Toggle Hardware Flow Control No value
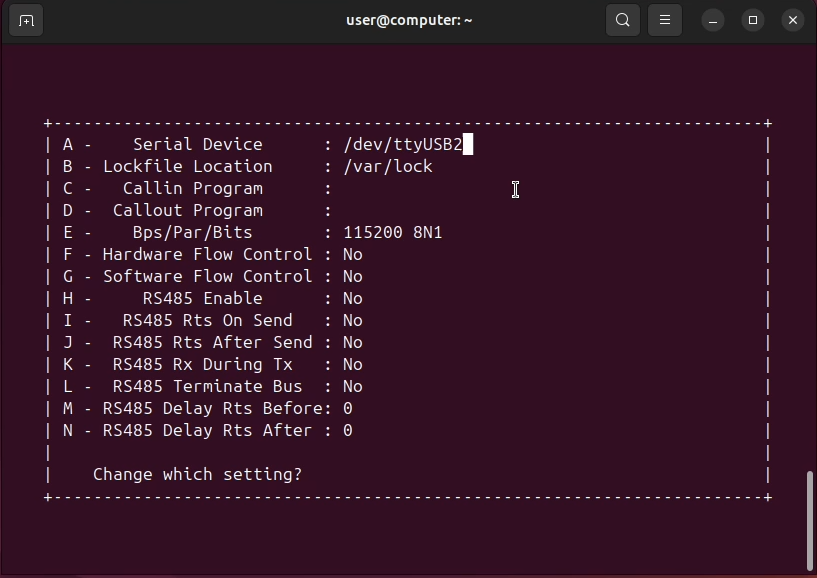The width and height of the screenshot is (817, 578). coord(352,255)
